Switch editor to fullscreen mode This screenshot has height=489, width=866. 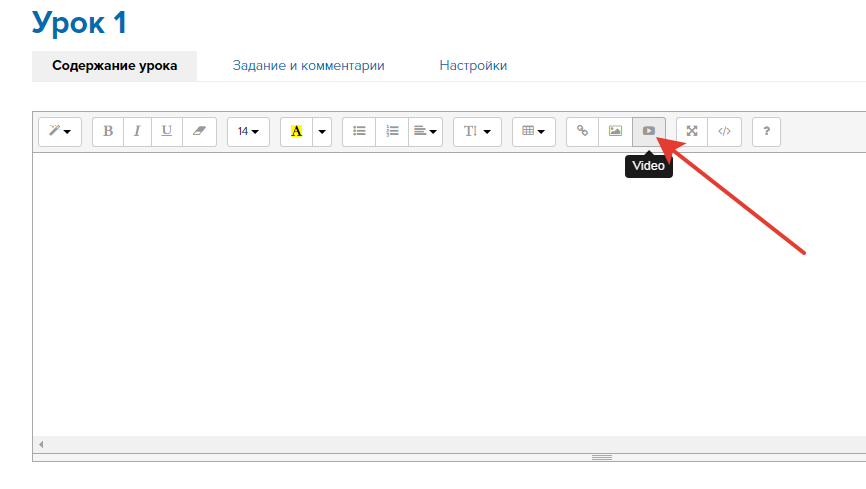(x=692, y=131)
